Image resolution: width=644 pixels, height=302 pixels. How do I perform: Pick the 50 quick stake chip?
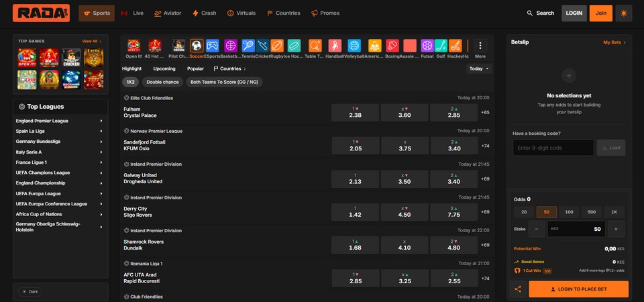tap(547, 212)
